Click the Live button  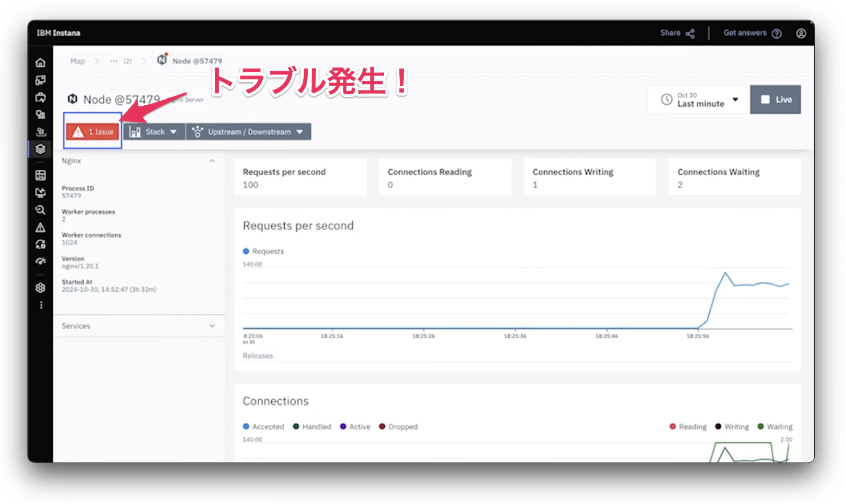pyautogui.click(x=775, y=100)
